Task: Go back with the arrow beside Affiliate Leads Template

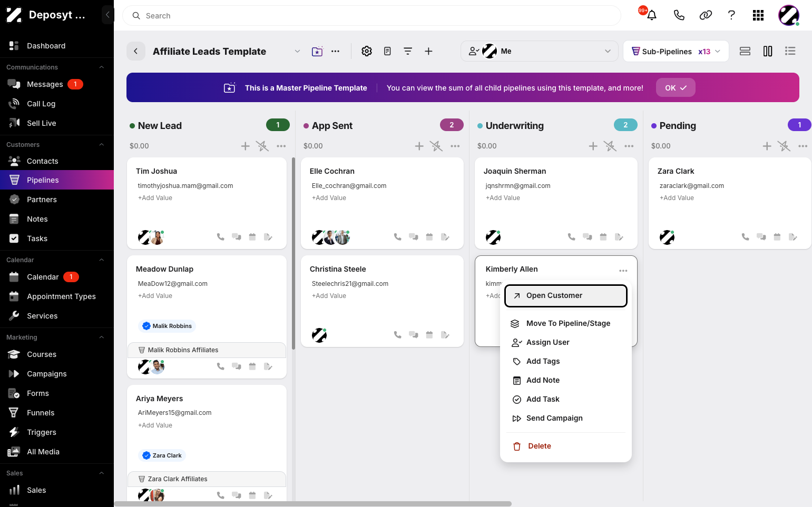Action: (136, 51)
